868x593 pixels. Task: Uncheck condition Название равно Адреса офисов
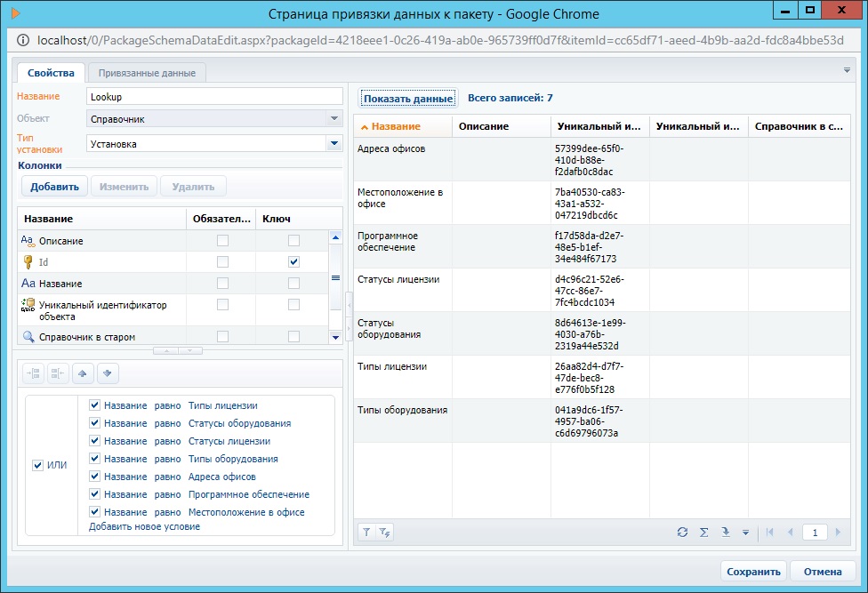94,477
